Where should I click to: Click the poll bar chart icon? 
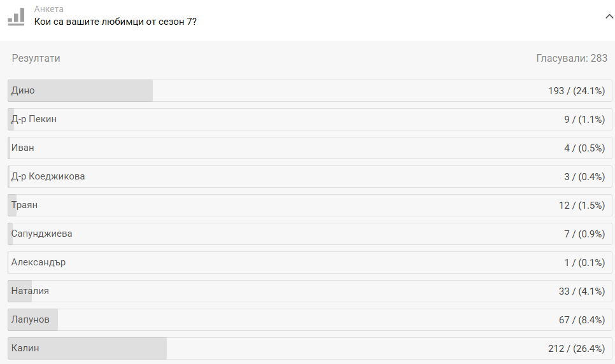tap(16, 16)
